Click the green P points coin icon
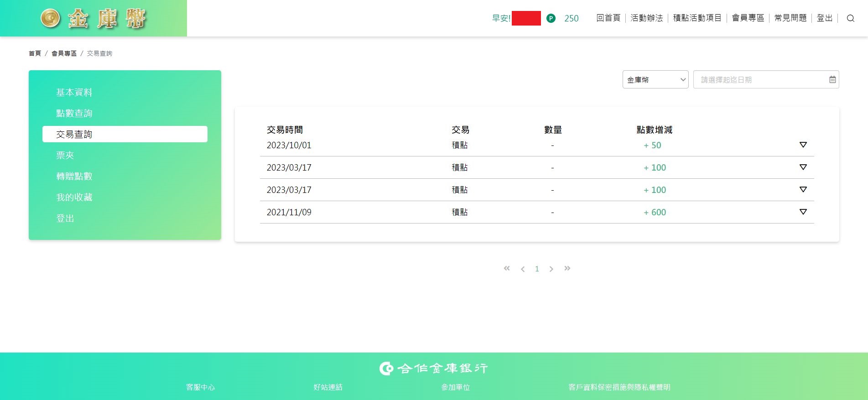The height and width of the screenshot is (400, 868). coord(551,18)
